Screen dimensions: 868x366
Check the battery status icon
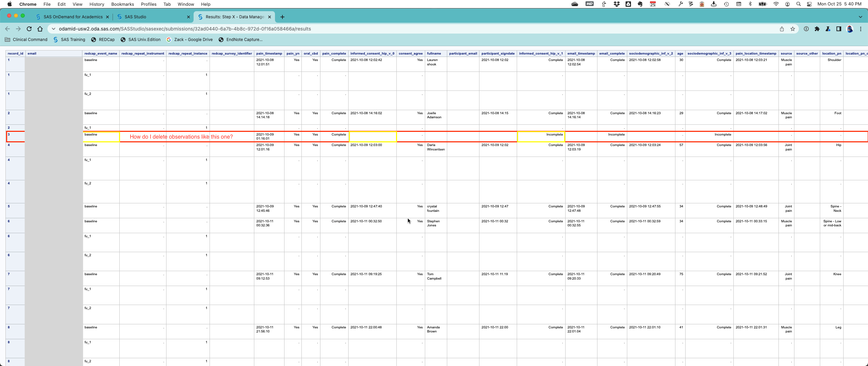[763, 4]
